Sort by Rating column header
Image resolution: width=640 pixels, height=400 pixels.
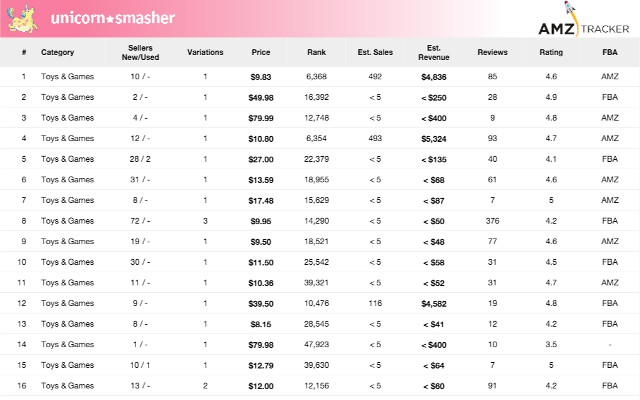pyautogui.click(x=550, y=52)
